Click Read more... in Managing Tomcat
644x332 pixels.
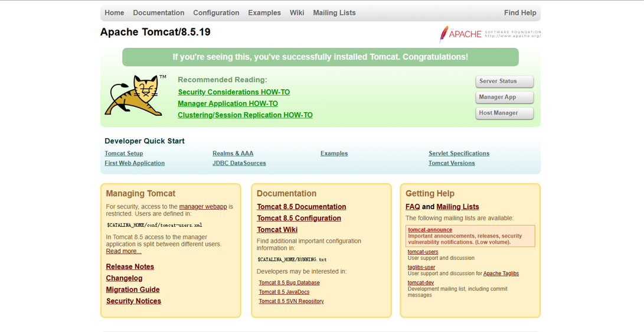[123, 251]
